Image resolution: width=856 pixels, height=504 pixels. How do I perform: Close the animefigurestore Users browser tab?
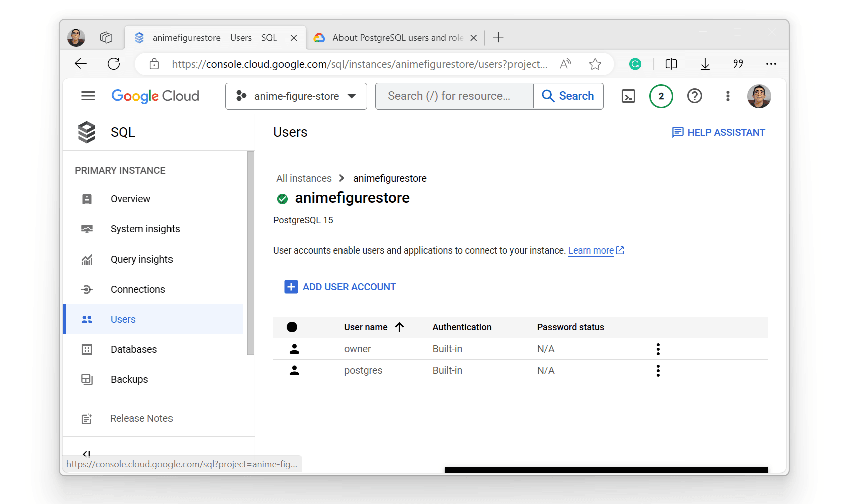[x=294, y=38]
